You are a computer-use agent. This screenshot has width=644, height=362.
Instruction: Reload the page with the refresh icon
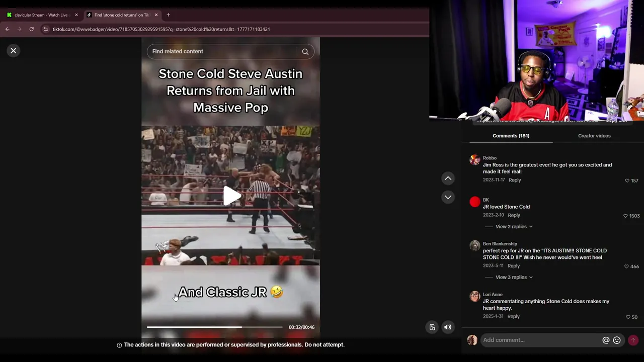coord(31,29)
